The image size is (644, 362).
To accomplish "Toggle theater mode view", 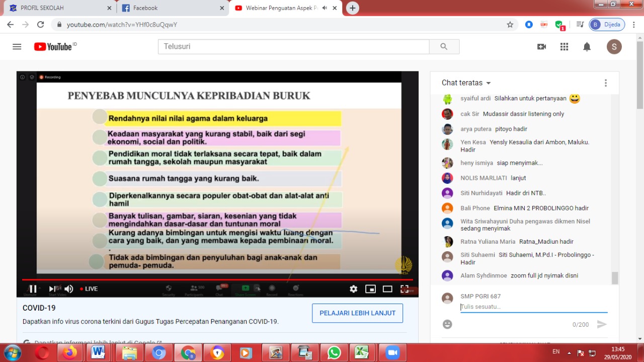I will pyautogui.click(x=387, y=289).
